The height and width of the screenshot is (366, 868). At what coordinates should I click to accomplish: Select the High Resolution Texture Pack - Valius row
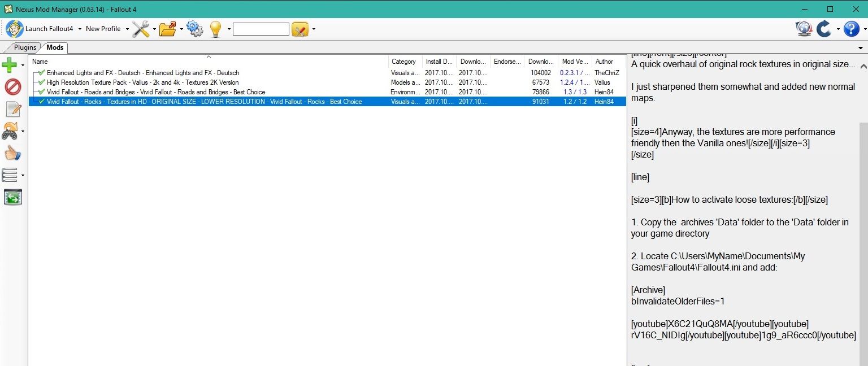click(328, 82)
